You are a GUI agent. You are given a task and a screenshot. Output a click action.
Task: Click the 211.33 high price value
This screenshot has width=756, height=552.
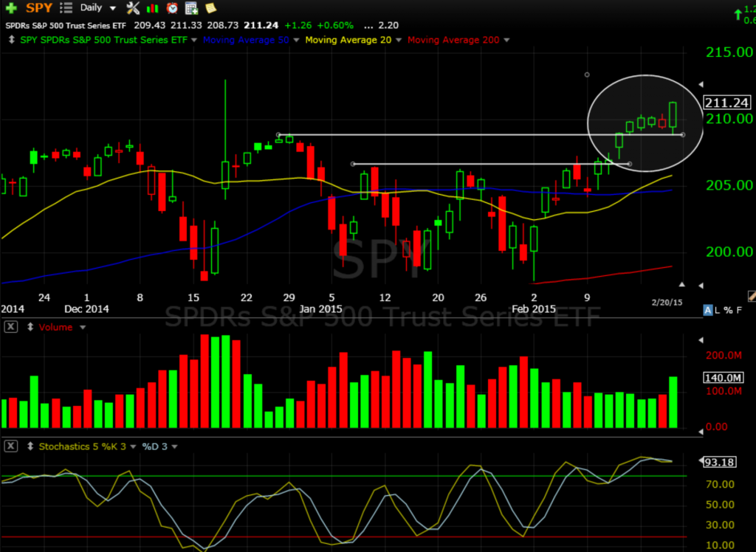click(186, 26)
